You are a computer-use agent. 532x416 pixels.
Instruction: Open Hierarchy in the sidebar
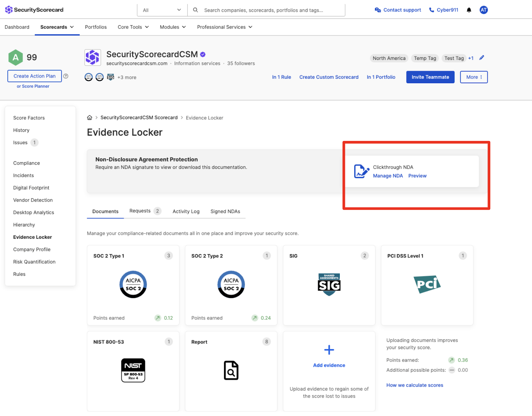pyautogui.click(x=24, y=225)
